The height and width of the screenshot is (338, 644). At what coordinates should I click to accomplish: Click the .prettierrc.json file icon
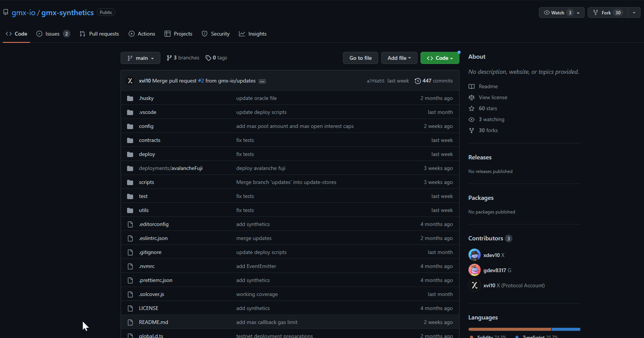point(130,280)
